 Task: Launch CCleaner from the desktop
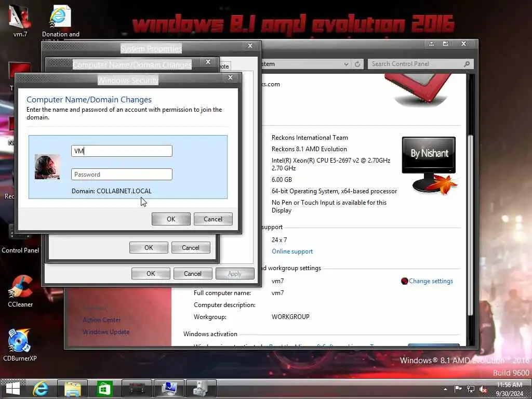[20, 291]
